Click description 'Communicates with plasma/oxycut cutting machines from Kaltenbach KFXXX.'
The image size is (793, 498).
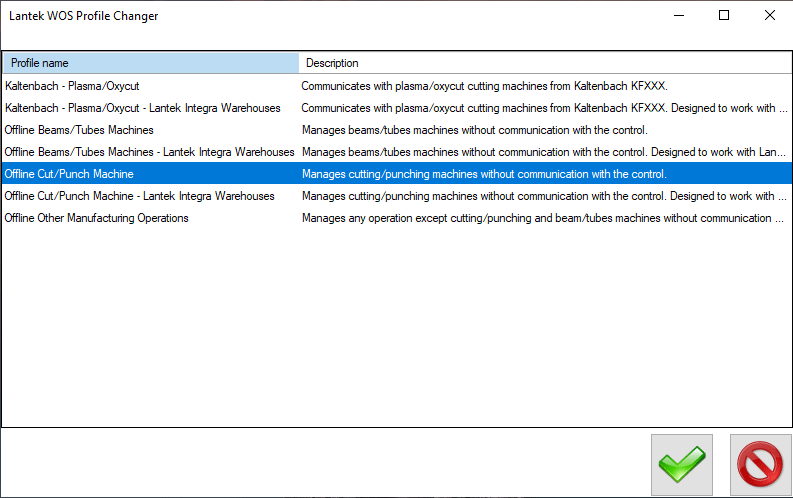click(x=484, y=86)
